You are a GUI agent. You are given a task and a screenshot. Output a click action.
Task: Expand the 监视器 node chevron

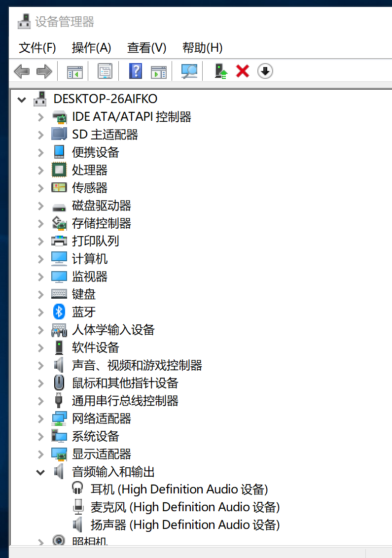[40, 277]
